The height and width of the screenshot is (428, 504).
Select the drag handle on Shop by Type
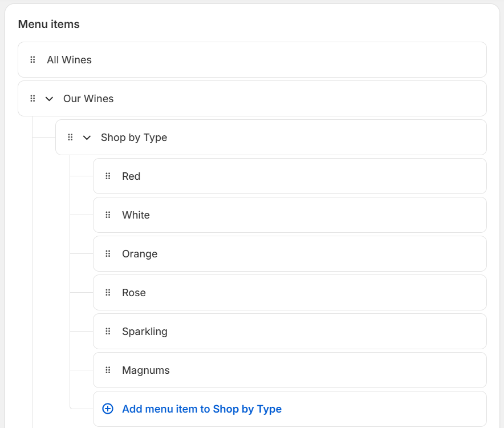(x=70, y=138)
